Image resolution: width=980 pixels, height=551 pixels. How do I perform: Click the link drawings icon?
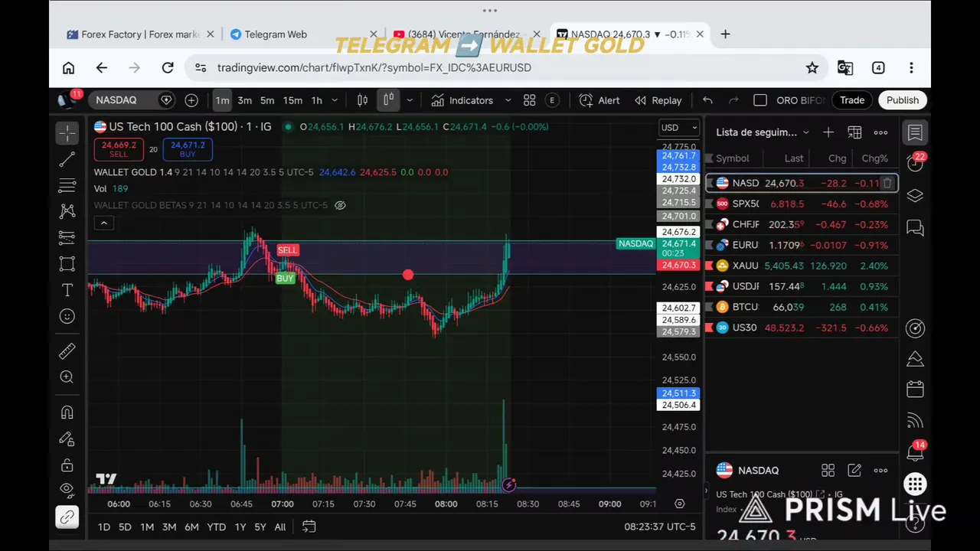tap(67, 517)
